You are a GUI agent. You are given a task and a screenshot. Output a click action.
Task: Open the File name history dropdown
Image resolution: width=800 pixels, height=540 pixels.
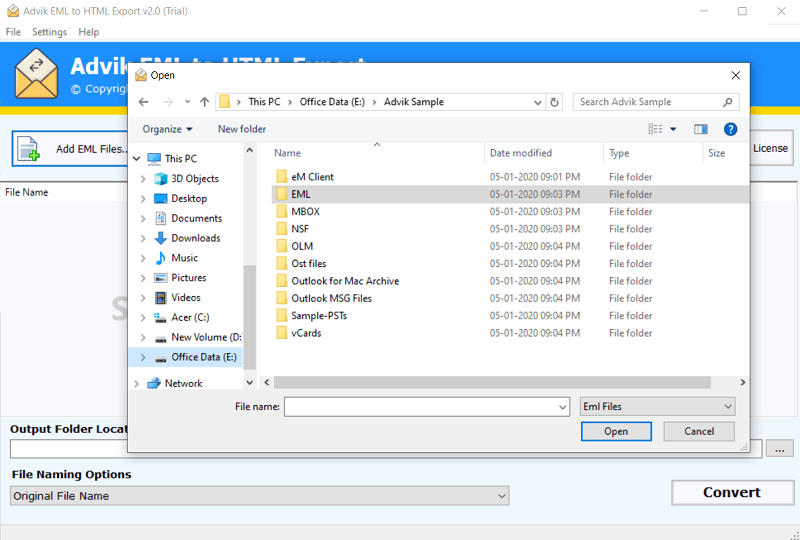[562, 407]
